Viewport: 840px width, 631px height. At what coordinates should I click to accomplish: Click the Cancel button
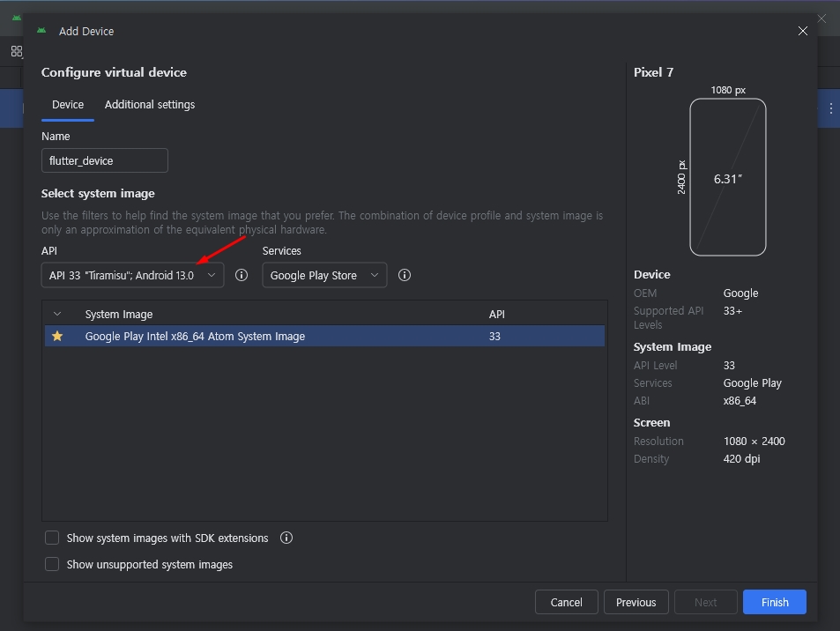(566, 602)
